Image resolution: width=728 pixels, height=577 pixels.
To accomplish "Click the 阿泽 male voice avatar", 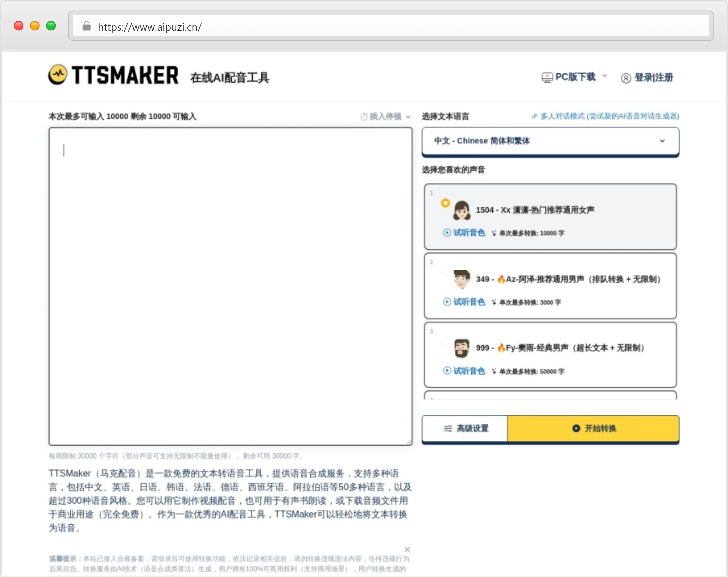I will [462, 279].
